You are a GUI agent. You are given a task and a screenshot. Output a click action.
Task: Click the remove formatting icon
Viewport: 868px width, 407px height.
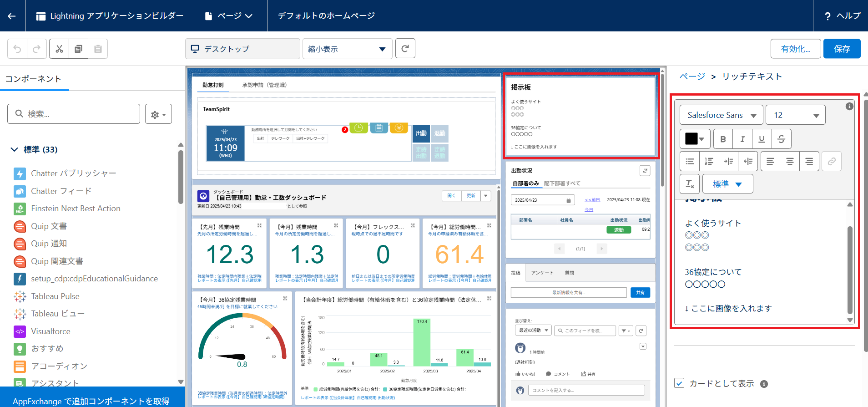pos(690,184)
